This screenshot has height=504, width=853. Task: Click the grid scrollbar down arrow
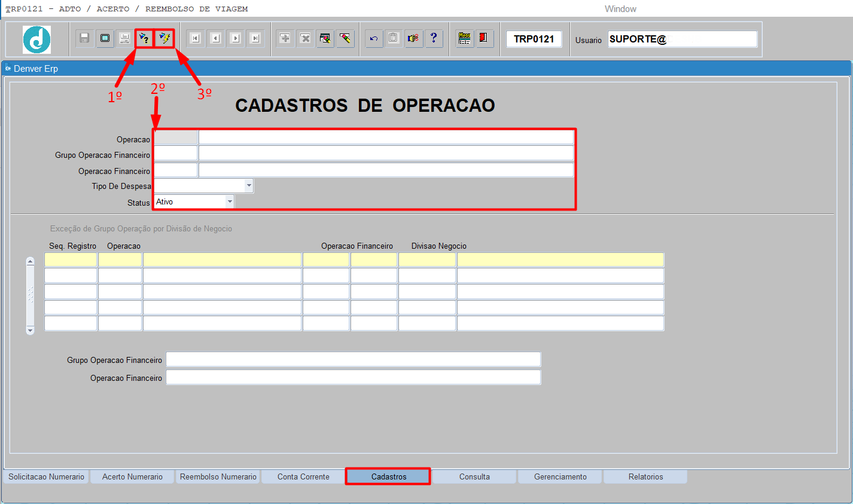[x=31, y=330]
